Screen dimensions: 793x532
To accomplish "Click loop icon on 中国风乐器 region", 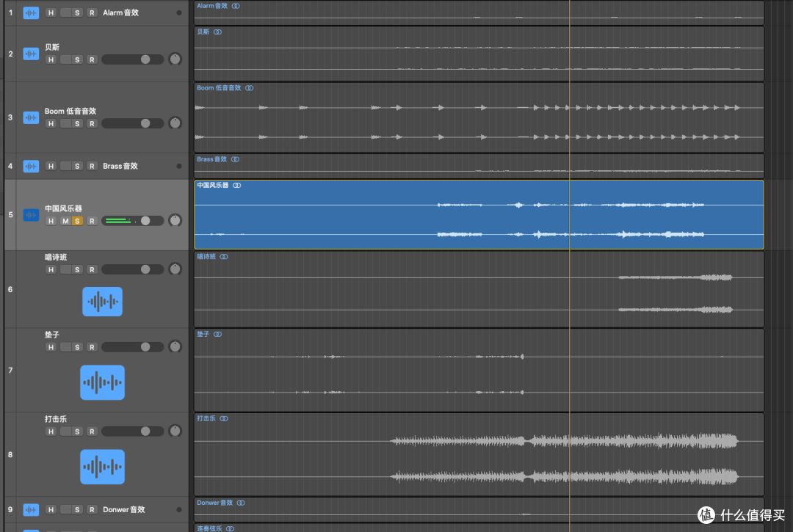I will click(236, 186).
